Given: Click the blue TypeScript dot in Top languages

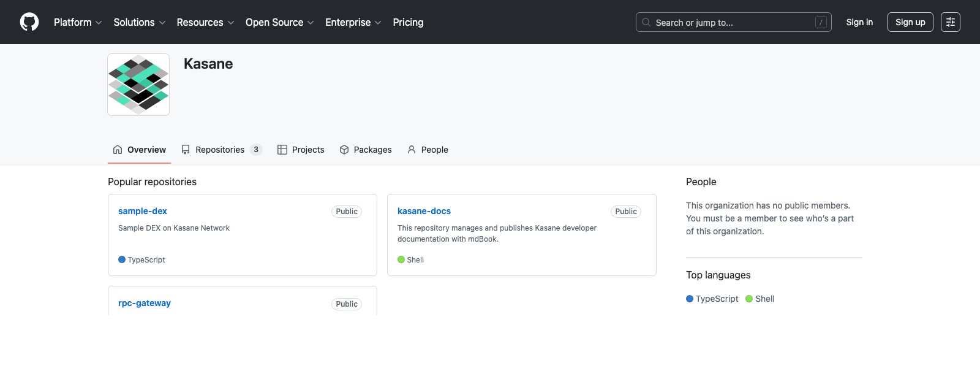Looking at the screenshot, I should point(690,299).
